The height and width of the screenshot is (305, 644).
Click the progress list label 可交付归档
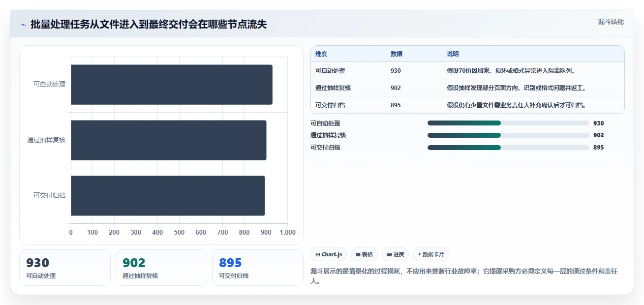[325, 148]
